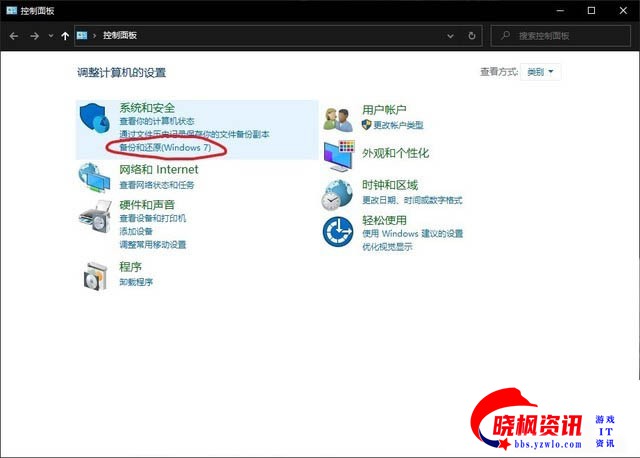Open the 网络和 Internet category icon

point(96,177)
